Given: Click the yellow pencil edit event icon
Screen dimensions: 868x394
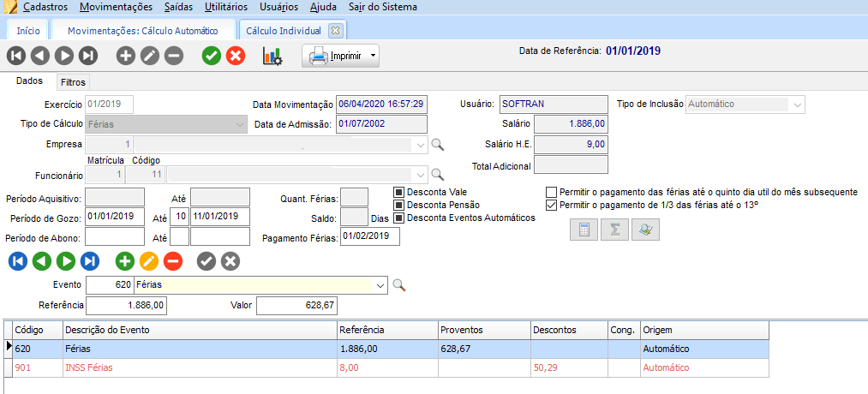Looking at the screenshot, I should coord(149,261).
